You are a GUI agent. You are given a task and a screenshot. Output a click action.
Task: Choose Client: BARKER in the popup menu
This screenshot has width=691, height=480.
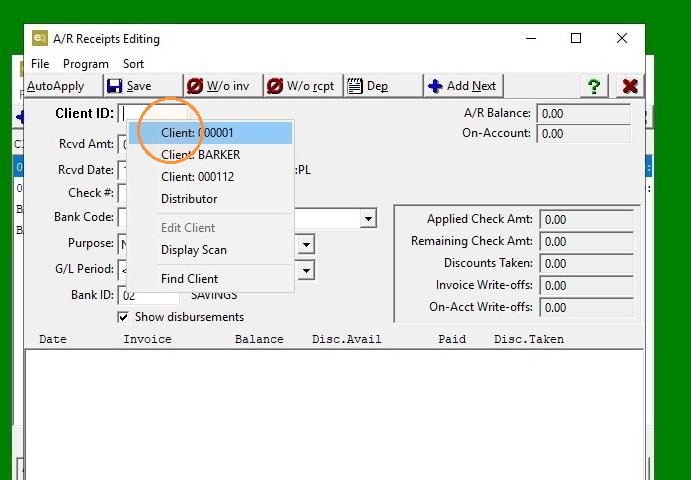tap(211, 155)
